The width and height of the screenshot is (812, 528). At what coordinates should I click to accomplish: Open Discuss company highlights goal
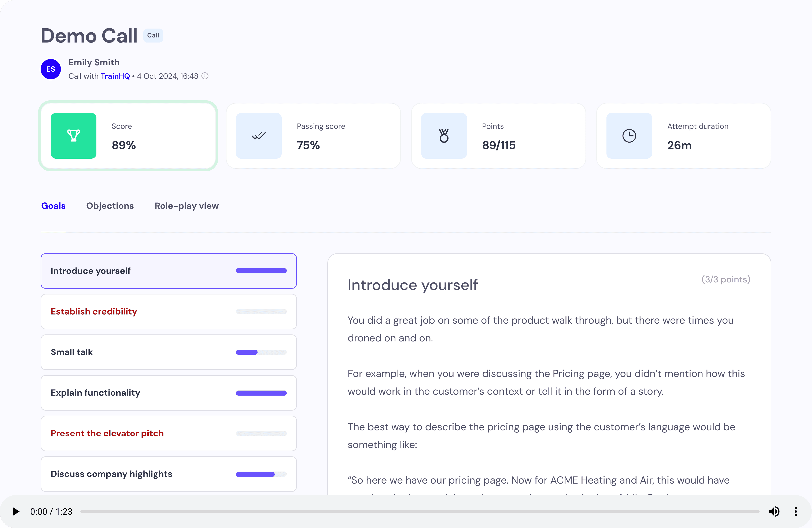169,474
